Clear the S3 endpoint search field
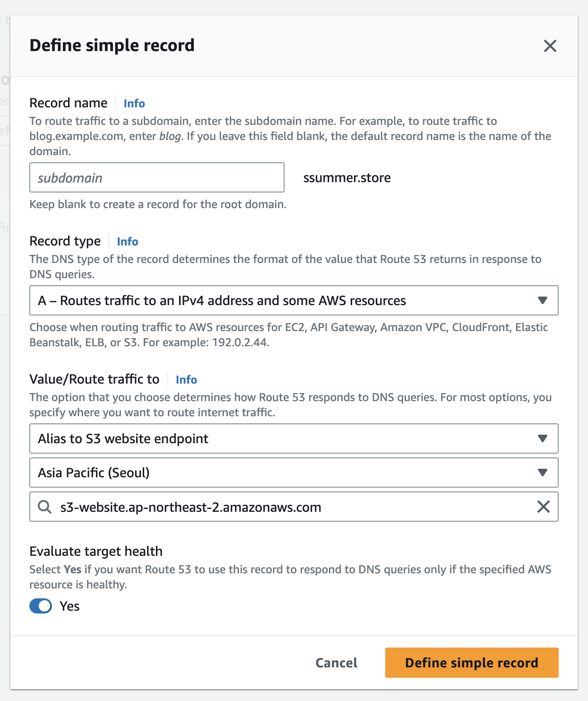 pyautogui.click(x=543, y=507)
